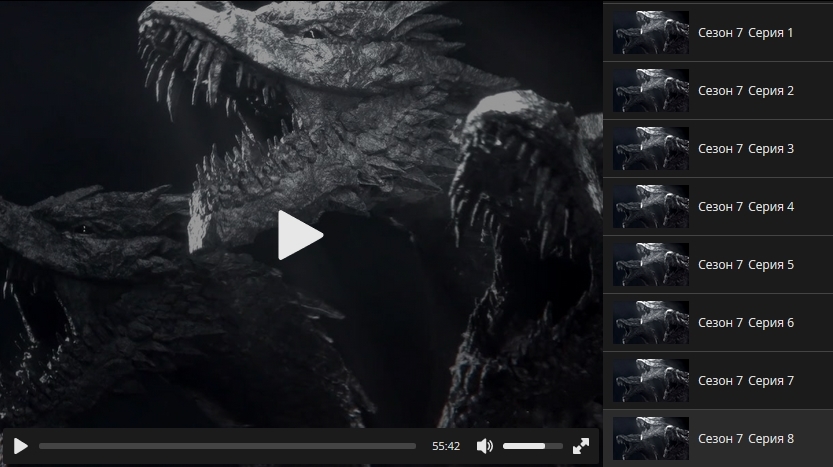Open Сезон 7 Серия 2 thumbnail
833x467 pixels.
pos(651,90)
